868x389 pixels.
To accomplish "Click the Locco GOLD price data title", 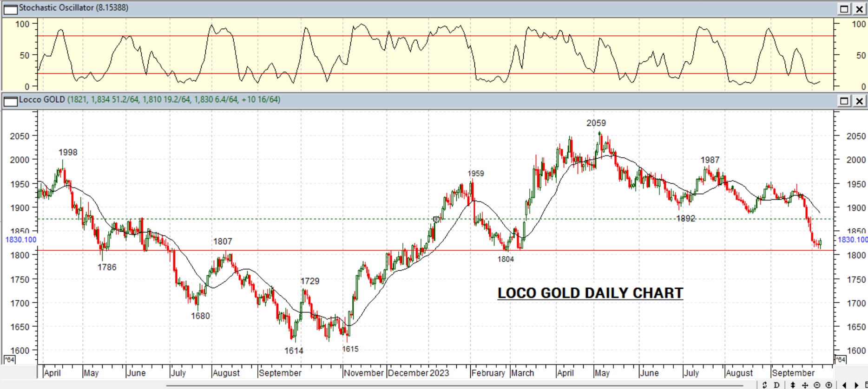I will point(150,100).
